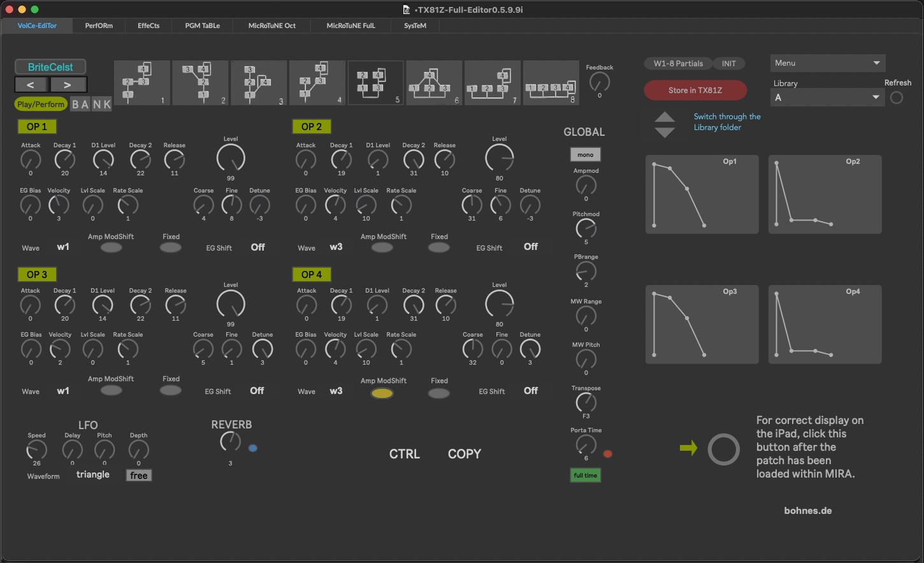Toggle the mono mode button
Screen dimensions: 924x563
point(585,155)
